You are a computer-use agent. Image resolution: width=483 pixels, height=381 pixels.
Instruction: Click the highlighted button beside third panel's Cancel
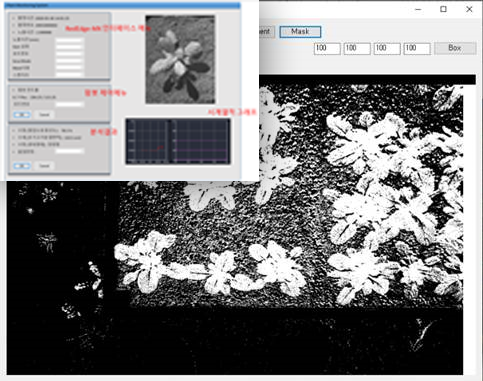pyautogui.click(x=22, y=166)
